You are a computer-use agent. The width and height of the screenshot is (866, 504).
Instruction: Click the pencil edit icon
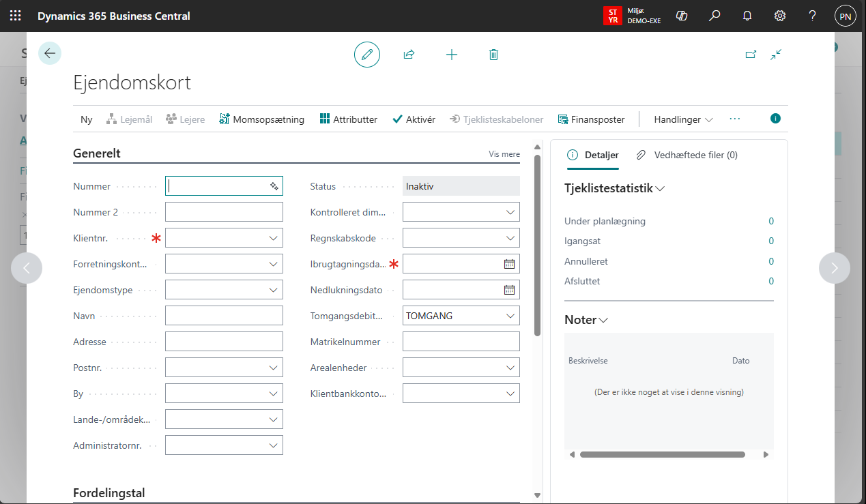(367, 55)
